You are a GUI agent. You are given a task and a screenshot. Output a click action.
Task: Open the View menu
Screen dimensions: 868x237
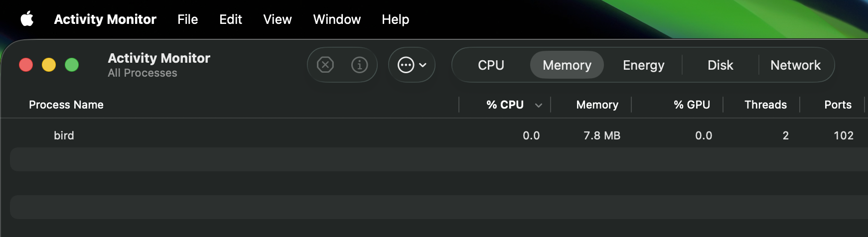point(278,19)
